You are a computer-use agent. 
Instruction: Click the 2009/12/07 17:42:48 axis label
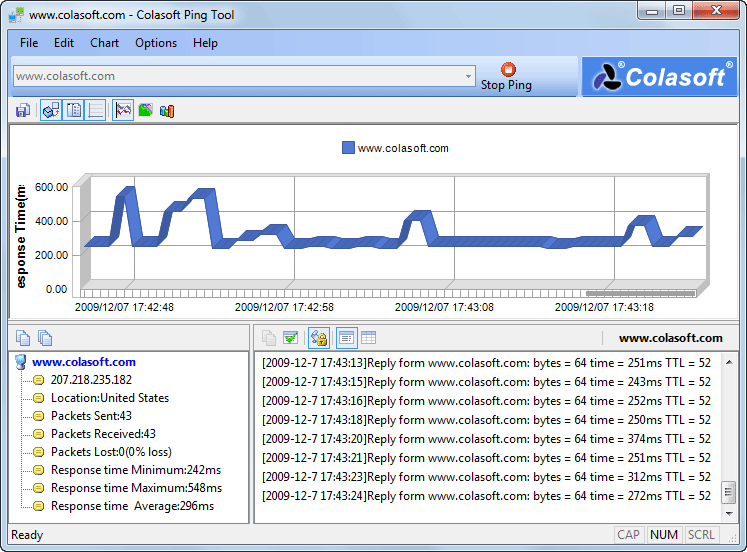point(124,307)
